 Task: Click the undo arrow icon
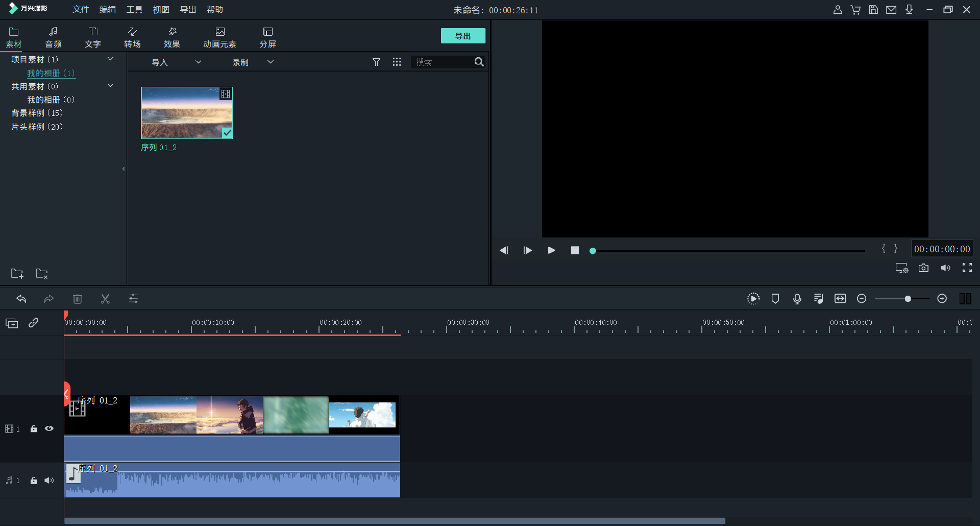[21, 299]
